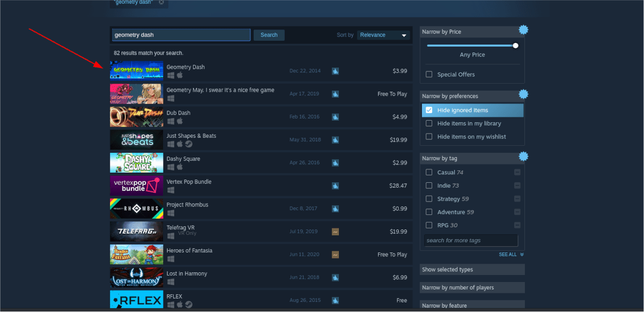
Task: Enable the Special Offers checkbox
Action: point(429,75)
